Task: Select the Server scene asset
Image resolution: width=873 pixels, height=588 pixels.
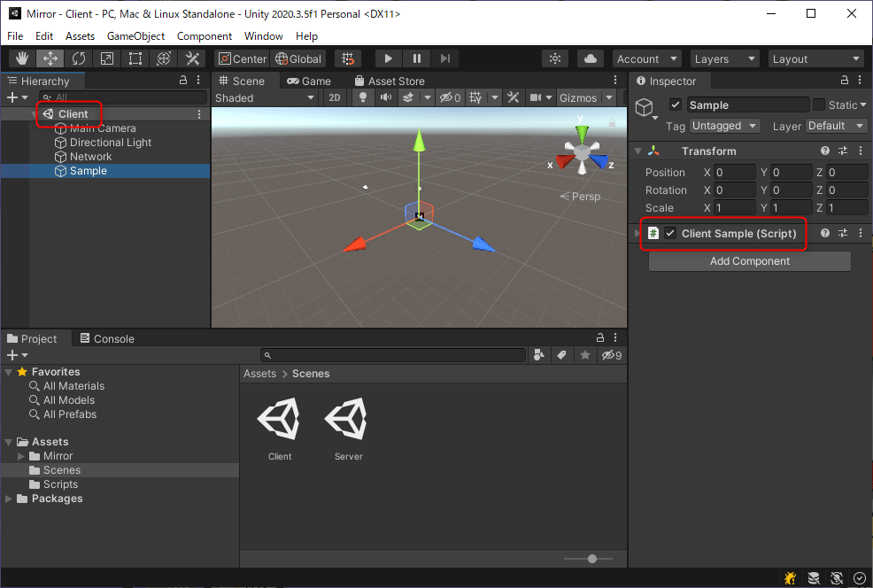Action: point(348,429)
